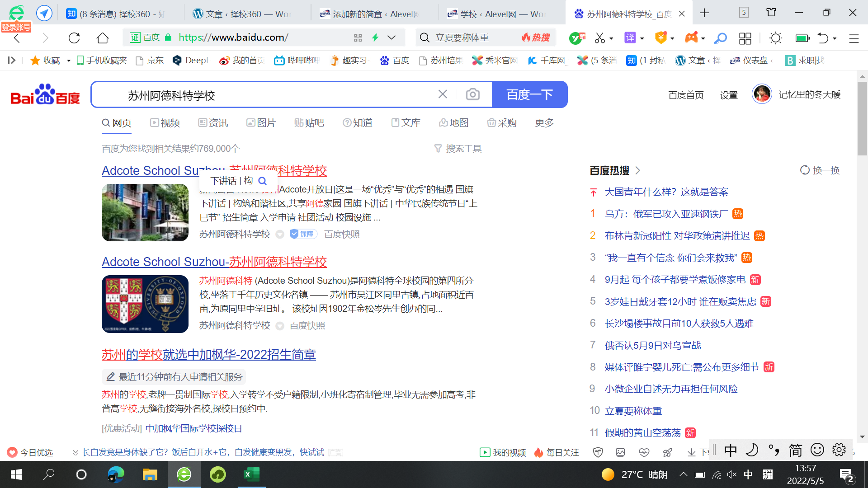868x488 pixels.
Task: Open the browser hamburger menu
Action: (854, 38)
